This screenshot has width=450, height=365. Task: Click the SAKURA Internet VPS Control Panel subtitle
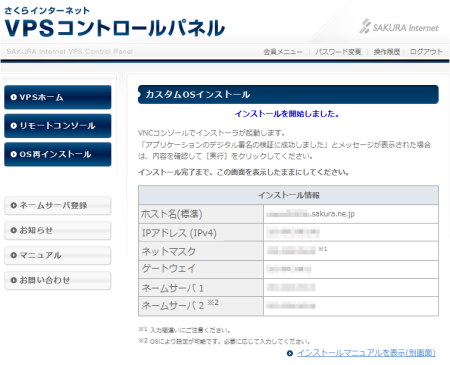point(70,52)
